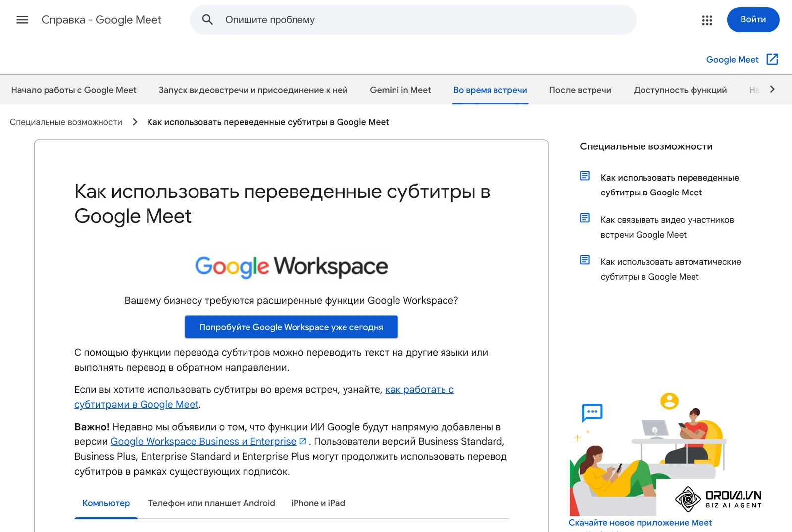792x532 pixels.
Task: Click the Meet app promo illustration
Action: point(648,454)
